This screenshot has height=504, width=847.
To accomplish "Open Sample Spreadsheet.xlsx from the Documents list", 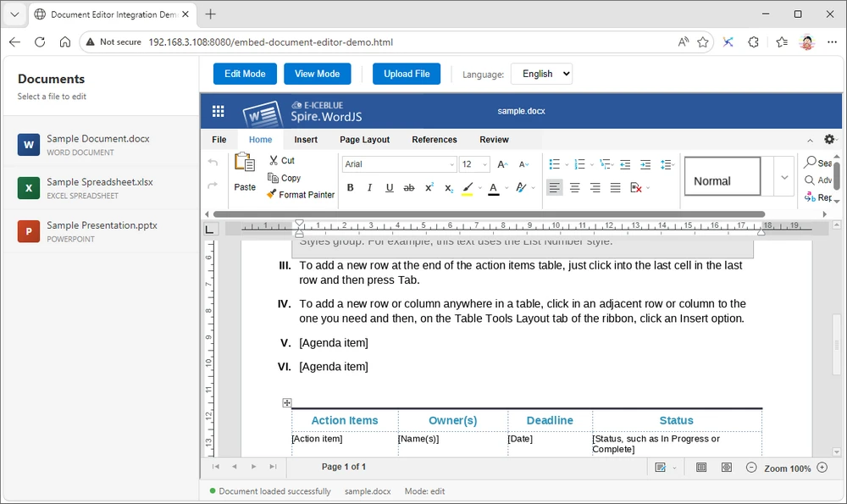I will coord(101,188).
